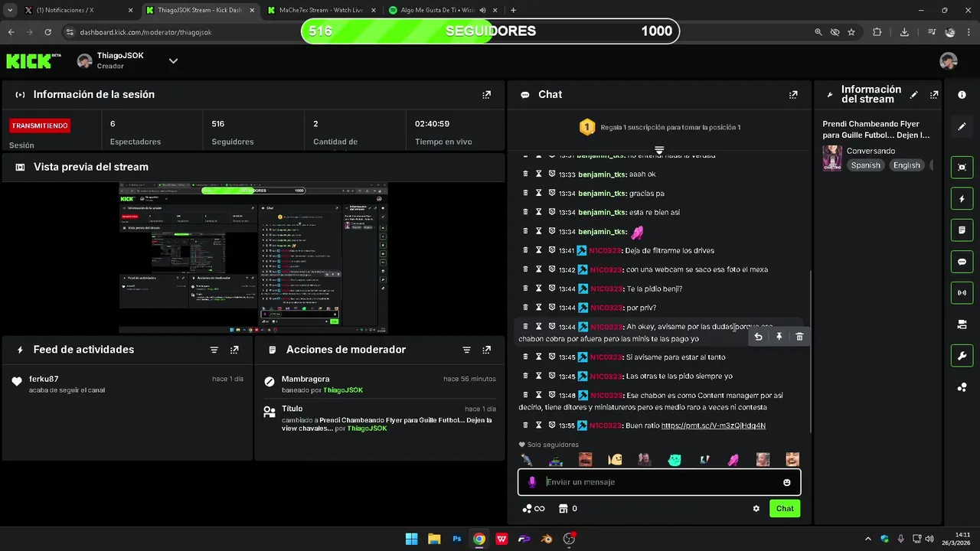Timeout N1C0323 on the 'Te la pidio benji?' row
The width and height of the screenshot is (980, 551).
[539, 289]
